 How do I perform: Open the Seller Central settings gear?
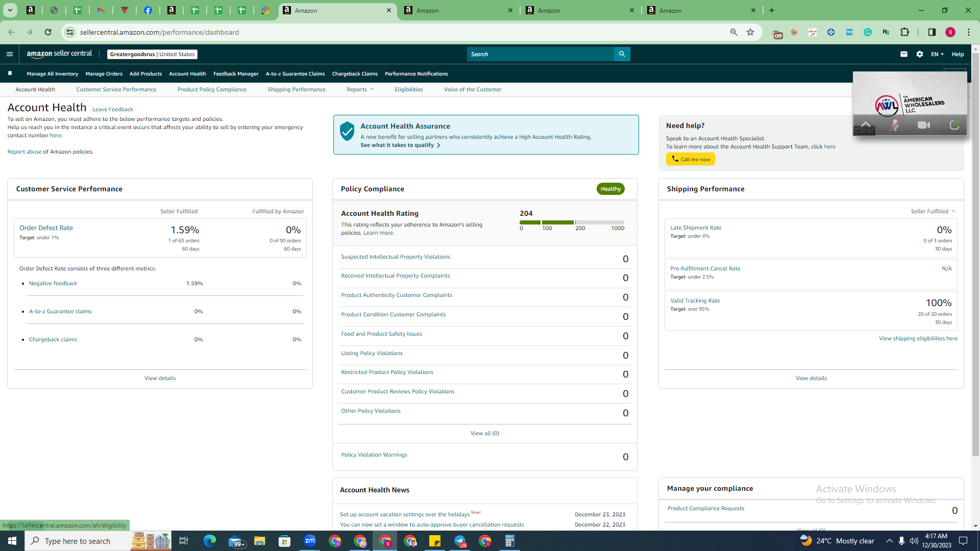920,54
